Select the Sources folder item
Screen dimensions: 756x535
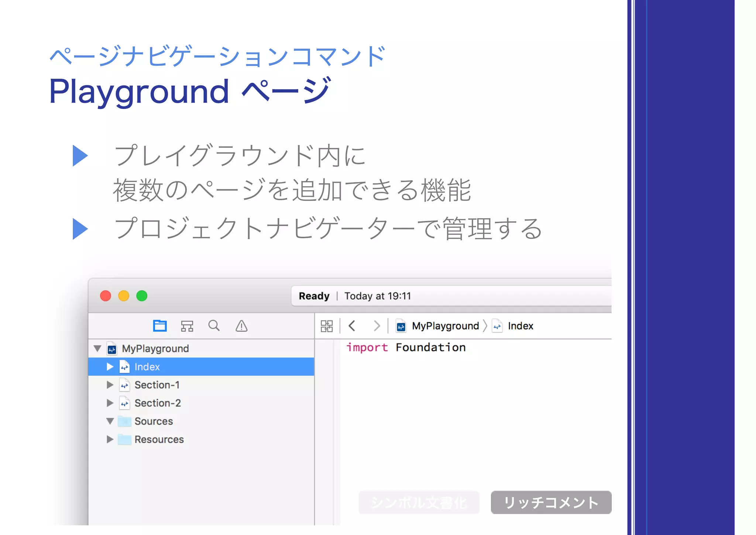[x=154, y=421]
